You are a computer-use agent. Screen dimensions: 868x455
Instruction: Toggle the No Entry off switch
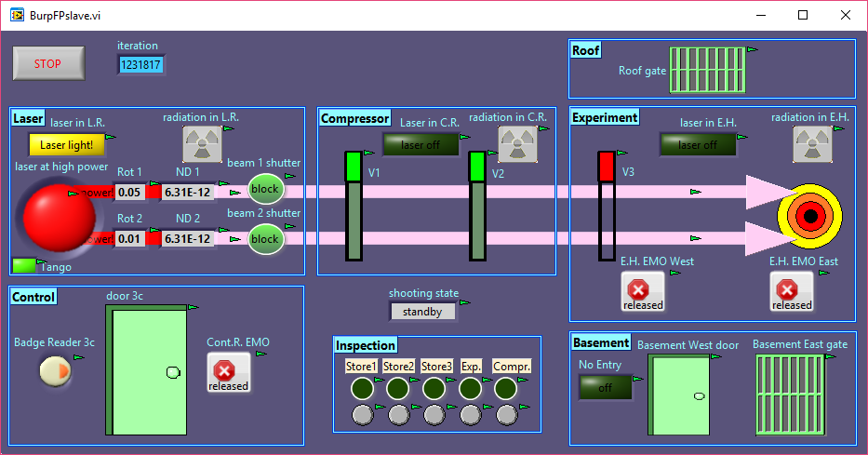(x=605, y=387)
